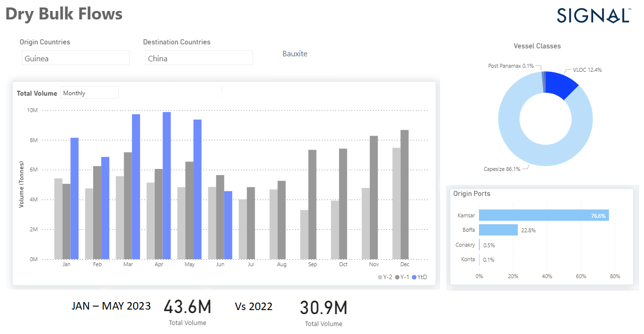
Task: Click the Kamsar origin port bar
Action: (x=543, y=215)
